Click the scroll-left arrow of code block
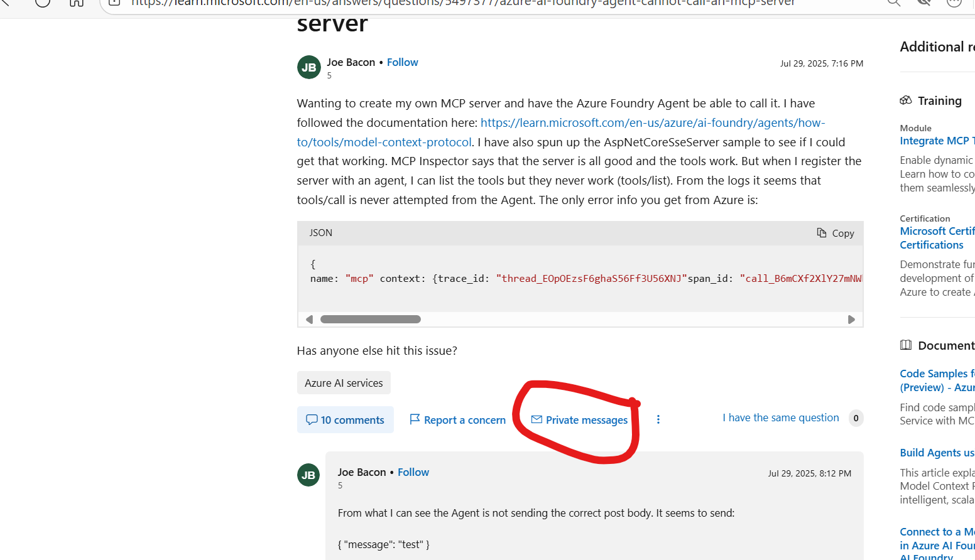 click(309, 320)
